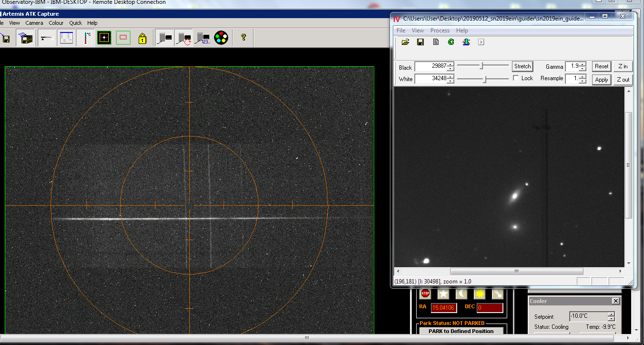Screen dimensions: 644x345
Task: Click the RA value field
Action: click(x=444, y=308)
